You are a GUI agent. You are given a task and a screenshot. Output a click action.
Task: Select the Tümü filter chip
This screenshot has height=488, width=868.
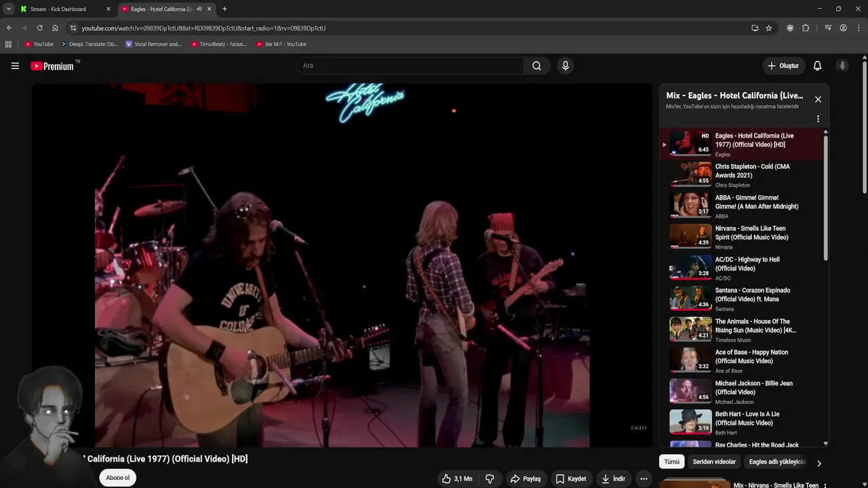pos(671,462)
